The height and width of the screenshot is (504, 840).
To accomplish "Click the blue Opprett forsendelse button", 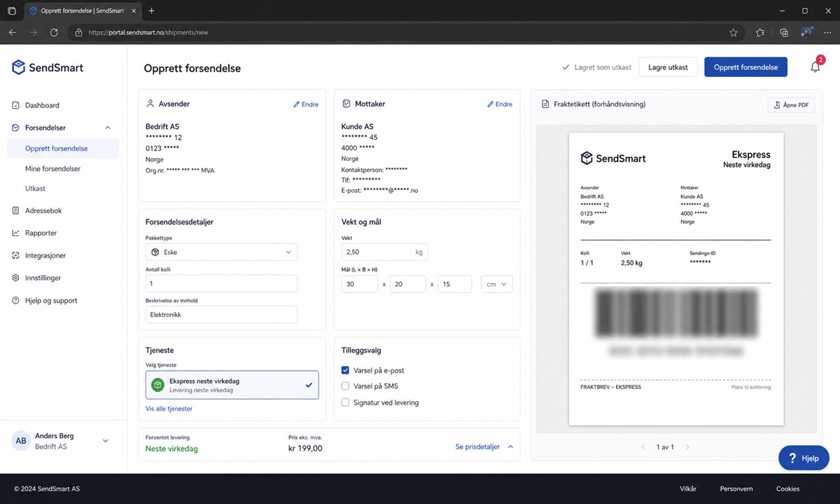I will 745,67.
